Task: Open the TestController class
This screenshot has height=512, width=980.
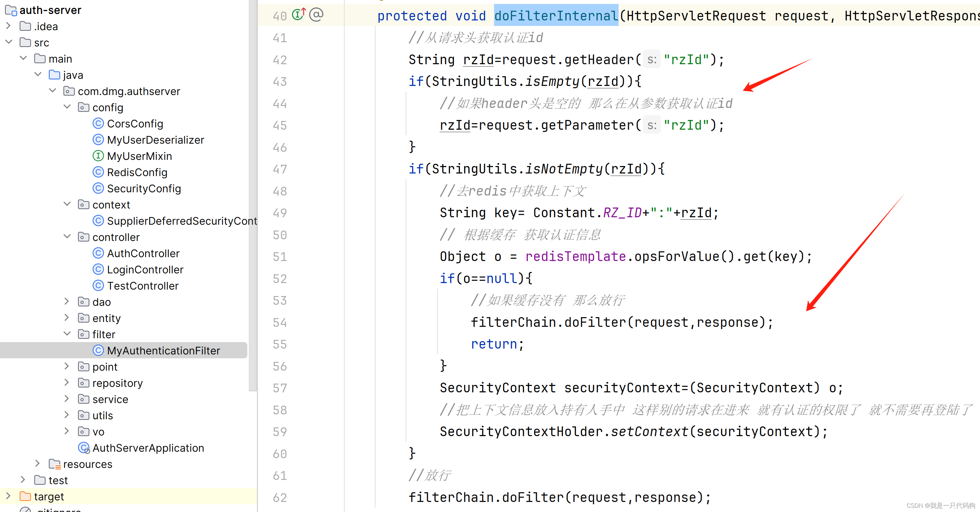Action: coord(142,286)
